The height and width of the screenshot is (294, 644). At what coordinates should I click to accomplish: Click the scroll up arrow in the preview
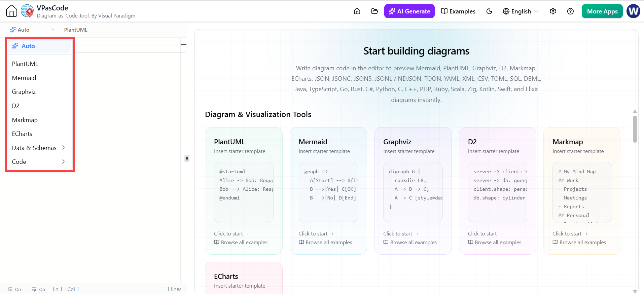click(x=635, y=112)
